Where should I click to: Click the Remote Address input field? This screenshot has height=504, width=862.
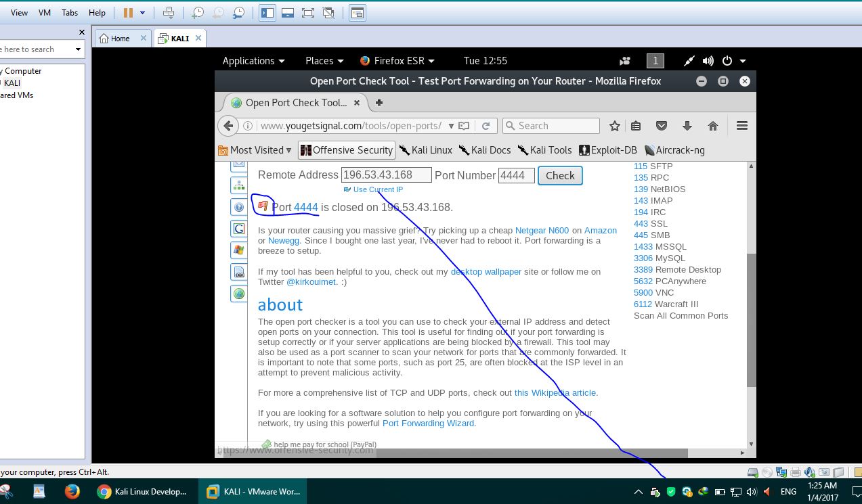(386, 175)
